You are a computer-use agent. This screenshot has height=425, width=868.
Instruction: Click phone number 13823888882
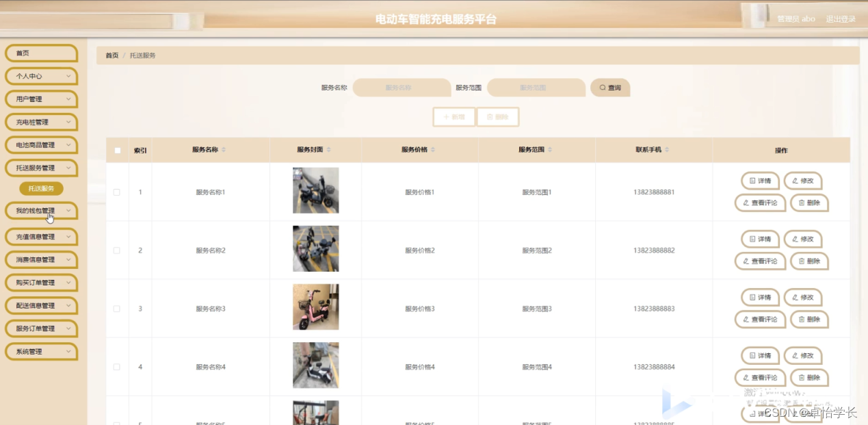pos(654,250)
